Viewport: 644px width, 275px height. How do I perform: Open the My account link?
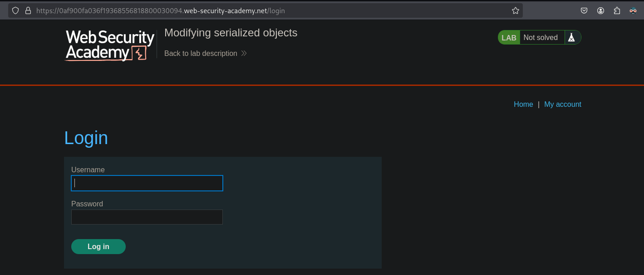click(562, 105)
